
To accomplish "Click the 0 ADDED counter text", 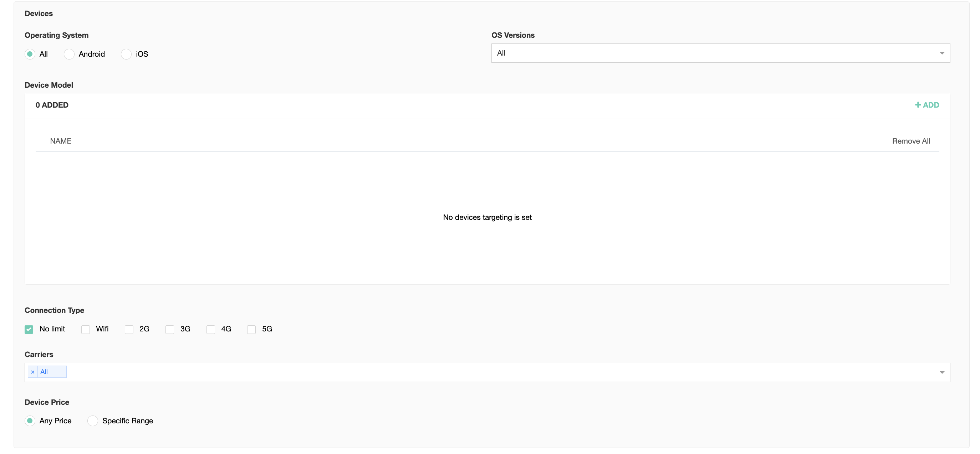I will tap(52, 105).
